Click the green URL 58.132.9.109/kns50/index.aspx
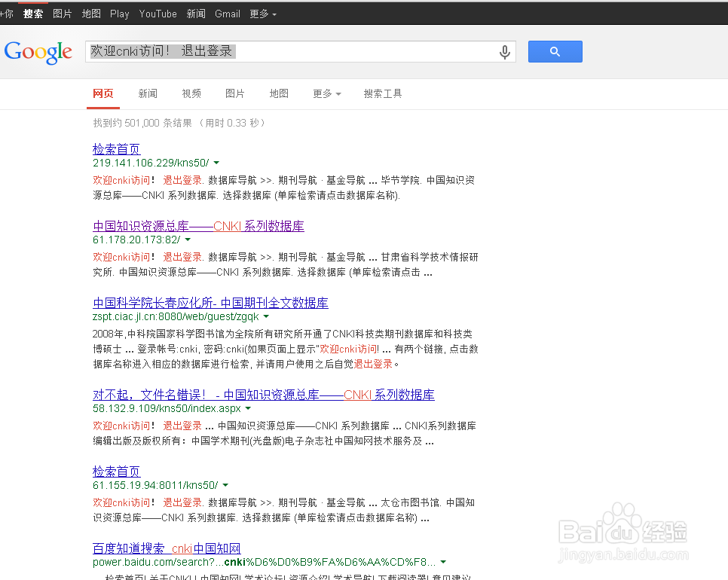The image size is (728, 580). click(x=167, y=408)
